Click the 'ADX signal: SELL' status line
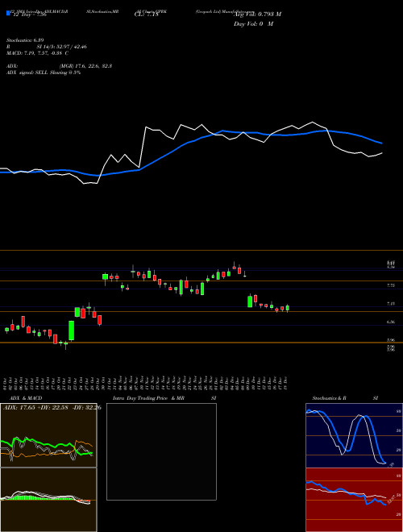 click(44, 73)
